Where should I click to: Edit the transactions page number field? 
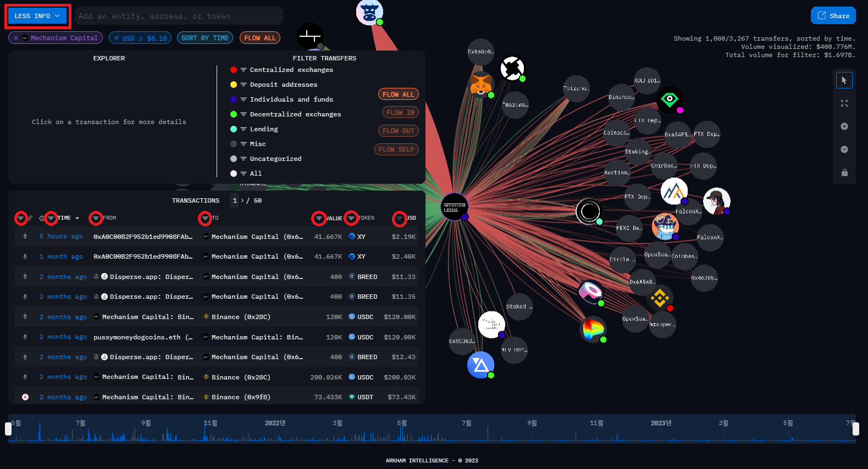[x=235, y=200]
